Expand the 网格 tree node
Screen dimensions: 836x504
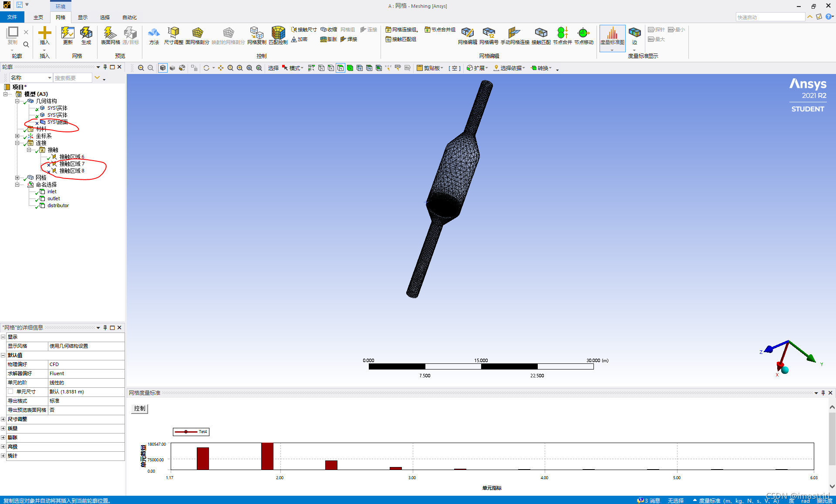[x=17, y=178]
